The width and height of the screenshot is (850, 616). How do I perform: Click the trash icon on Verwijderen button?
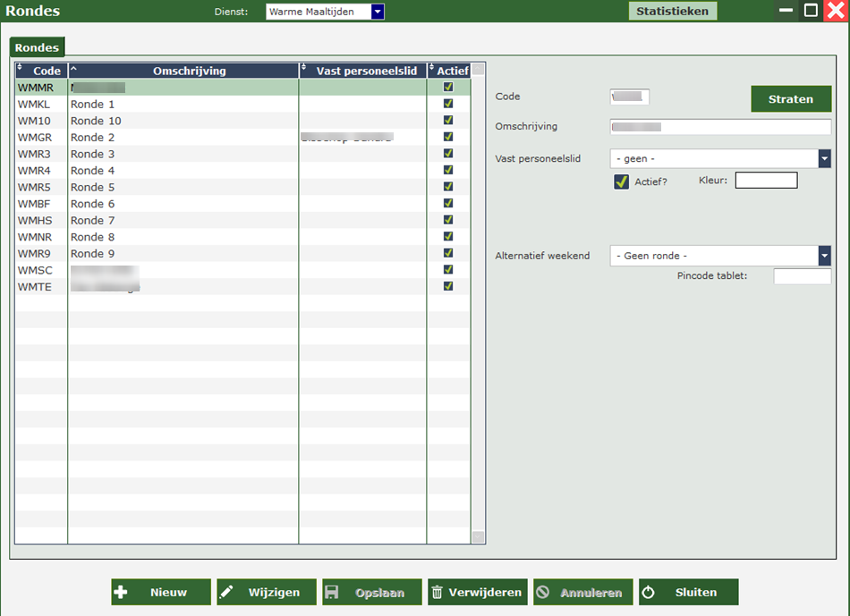(438, 593)
